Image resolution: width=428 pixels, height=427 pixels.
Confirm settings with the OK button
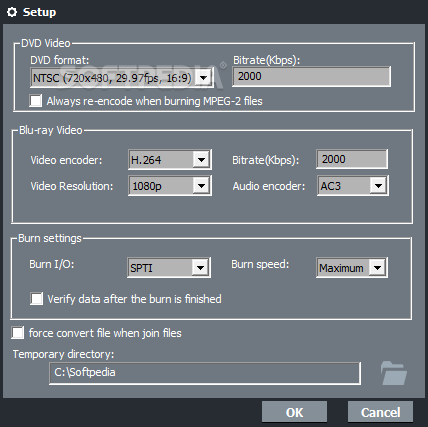click(294, 412)
